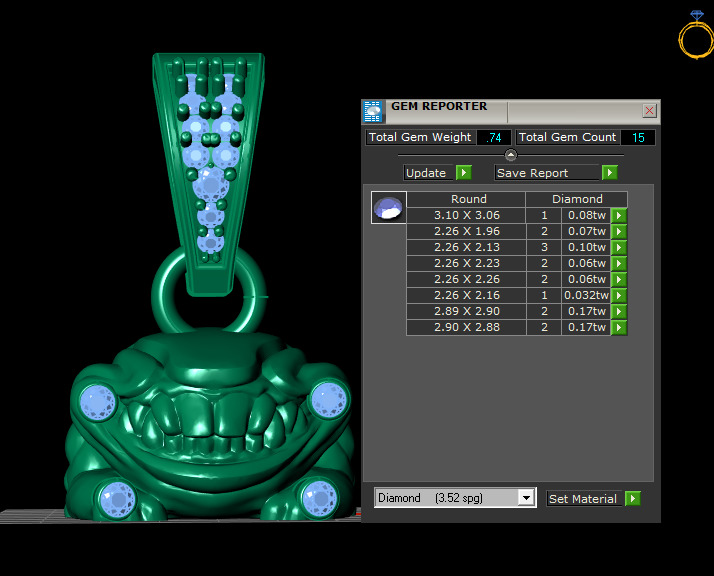Click green arrow for 3.10 X 3.06 row
This screenshot has width=714, height=576.
click(619, 215)
